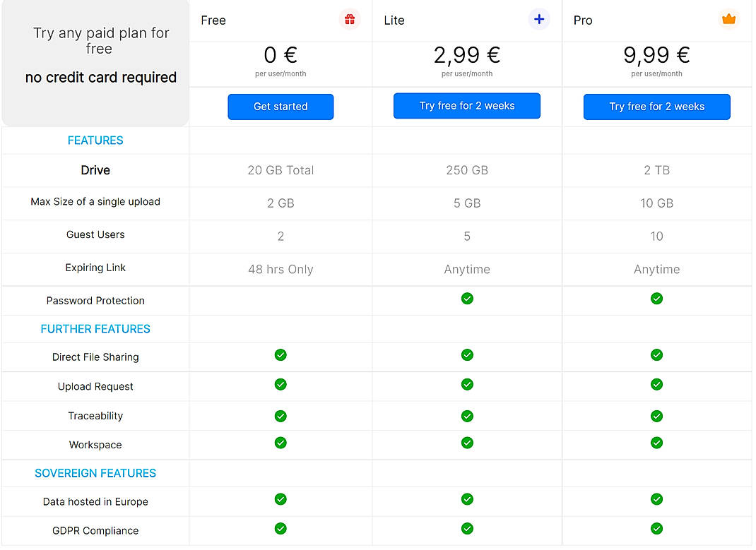Start Pro plan two-week free trial
The image size is (756, 550).
click(656, 107)
